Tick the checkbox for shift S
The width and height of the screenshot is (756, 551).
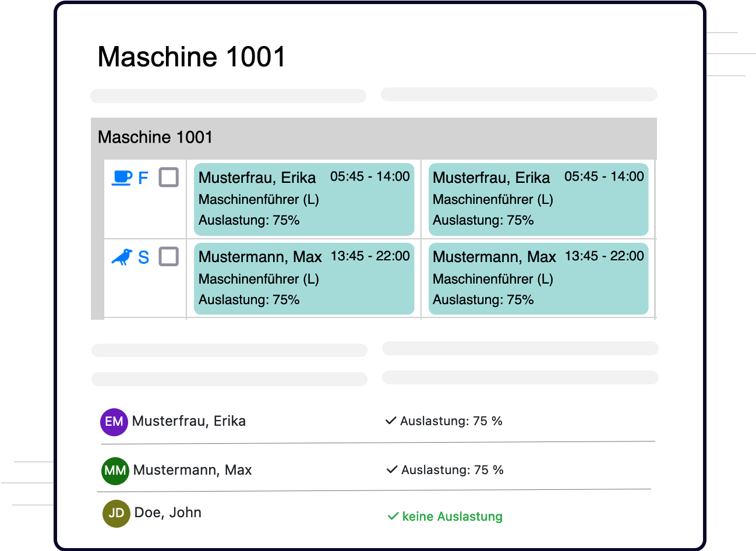click(169, 257)
